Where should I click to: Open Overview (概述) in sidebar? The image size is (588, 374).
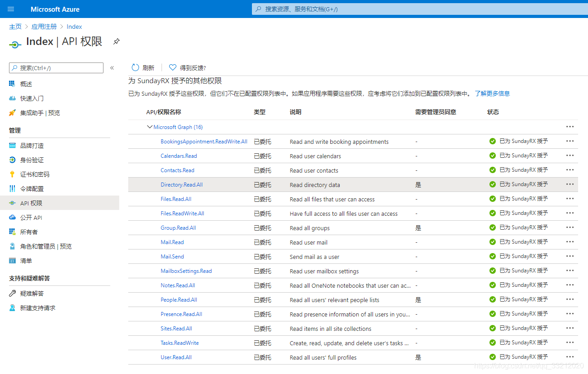(x=26, y=84)
